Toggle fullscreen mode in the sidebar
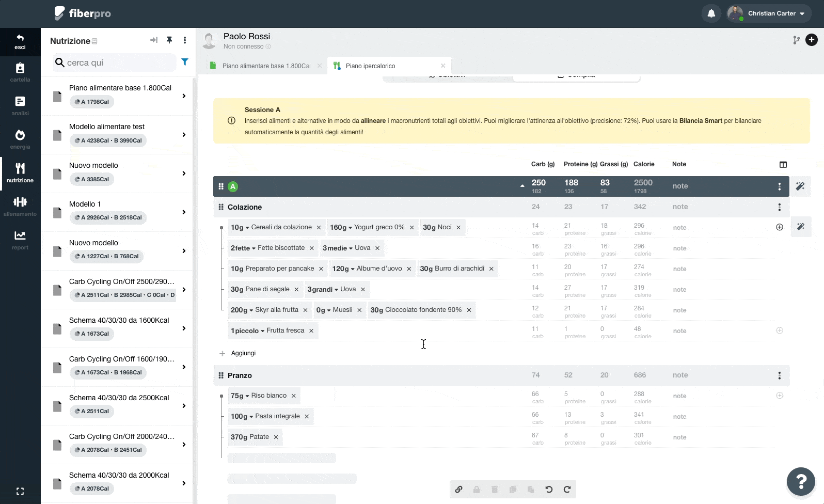The height and width of the screenshot is (504, 824). [x=20, y=491]
